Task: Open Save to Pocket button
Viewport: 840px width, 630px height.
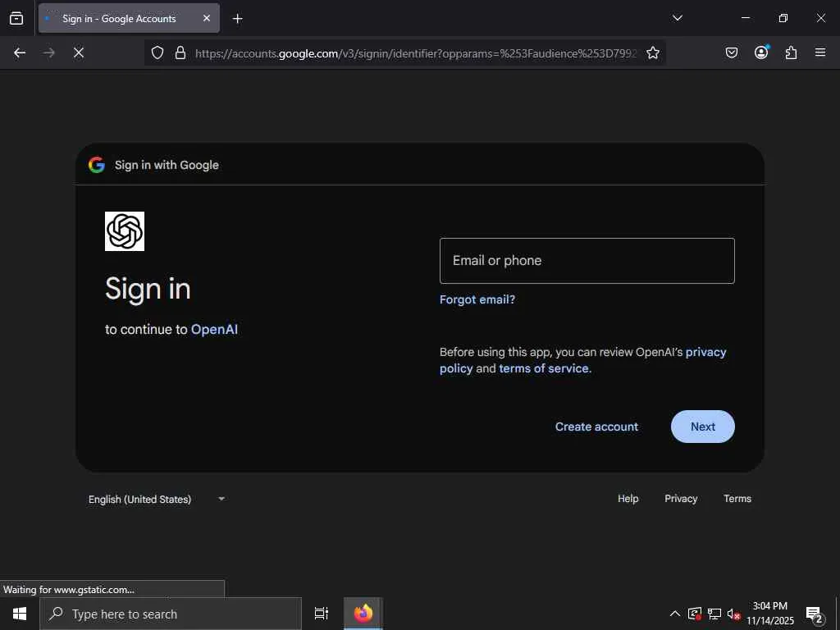Action: pos(731,52)
